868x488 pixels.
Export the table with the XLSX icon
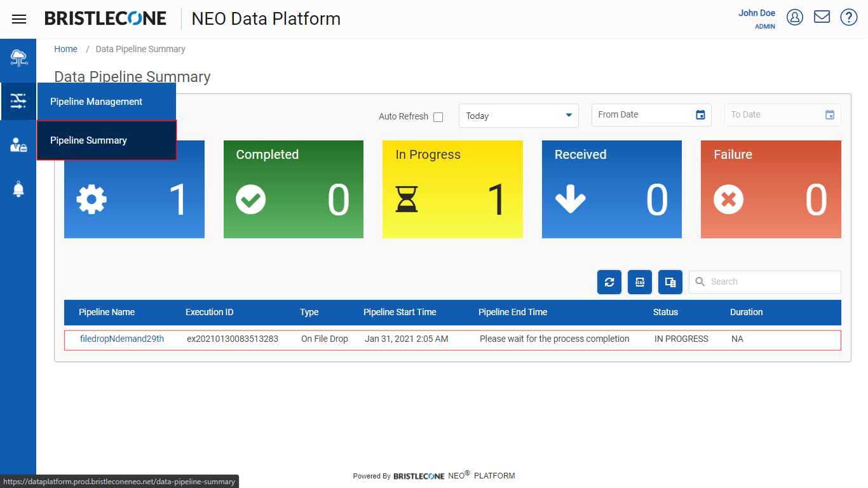640,282
